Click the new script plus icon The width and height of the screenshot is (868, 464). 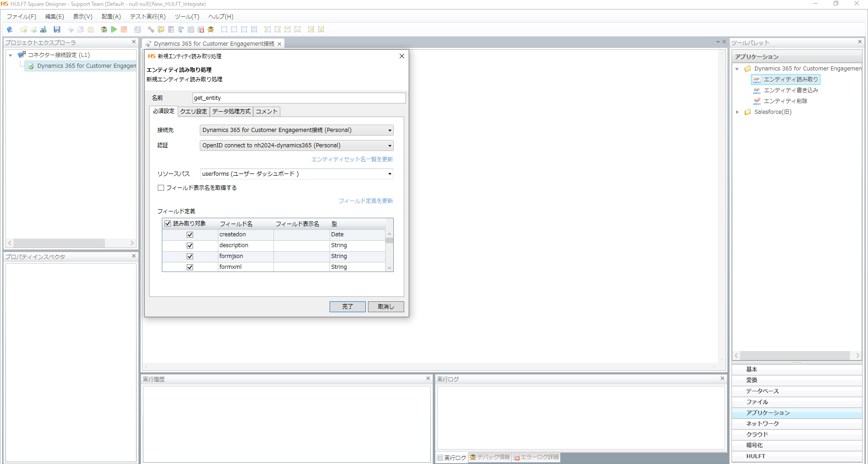coord(33,29)
